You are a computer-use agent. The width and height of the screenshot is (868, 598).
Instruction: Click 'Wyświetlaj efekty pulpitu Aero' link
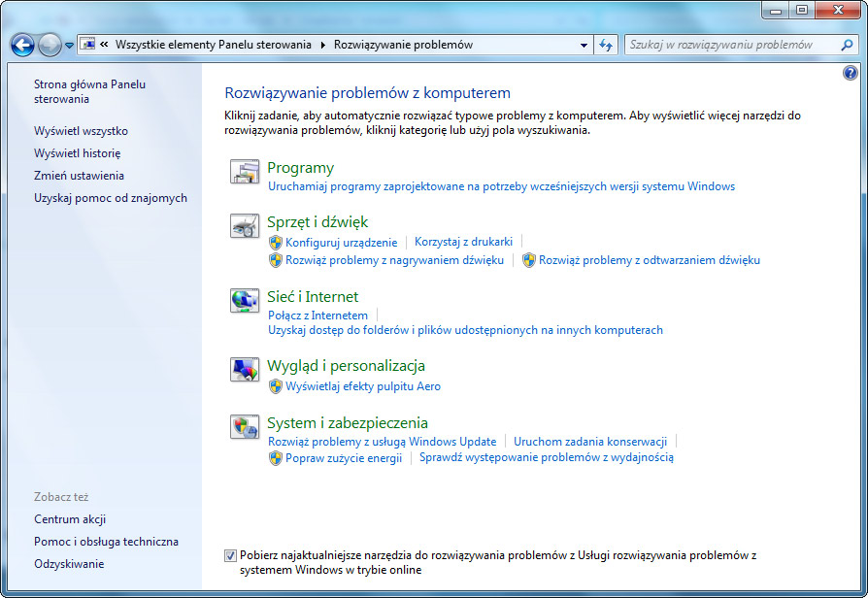point(363,386)
